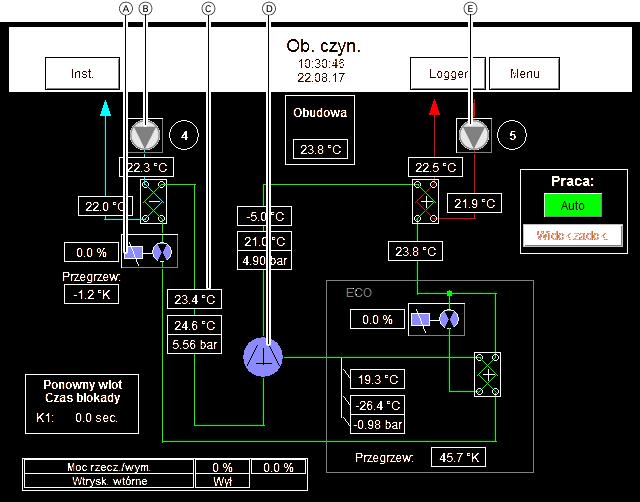Click the cyan flow arrow

coord(106,108)
